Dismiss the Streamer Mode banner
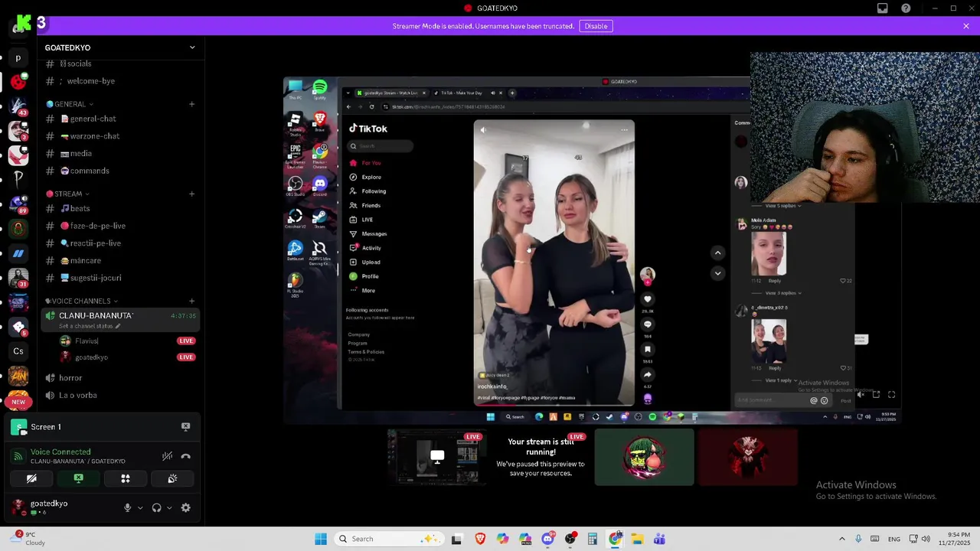 pos(966,26)
